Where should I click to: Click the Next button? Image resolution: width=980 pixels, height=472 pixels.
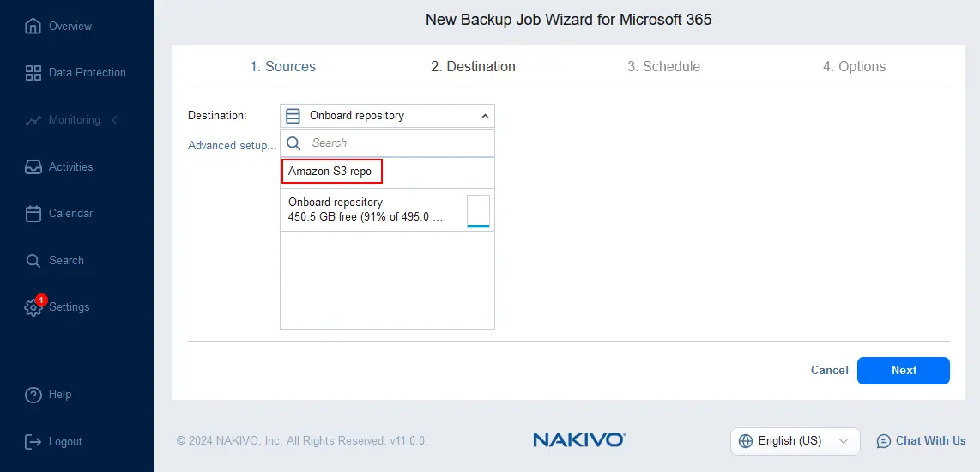(904, 371)
